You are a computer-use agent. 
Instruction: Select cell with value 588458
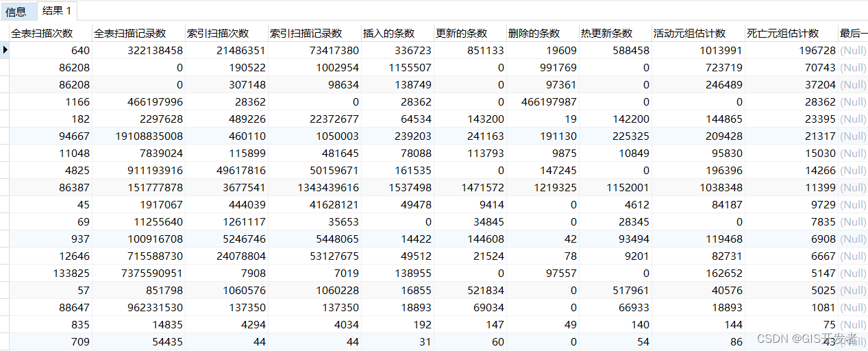coord(615,51)
